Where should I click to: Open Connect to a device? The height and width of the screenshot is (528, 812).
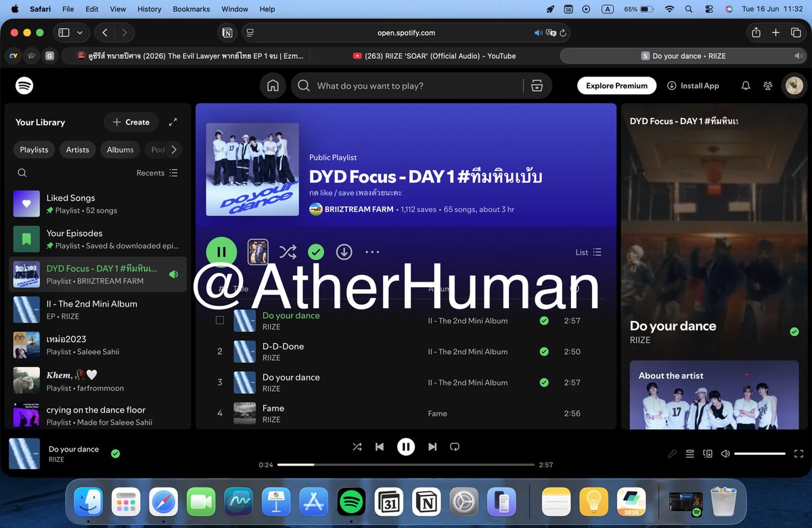point(707,454)
